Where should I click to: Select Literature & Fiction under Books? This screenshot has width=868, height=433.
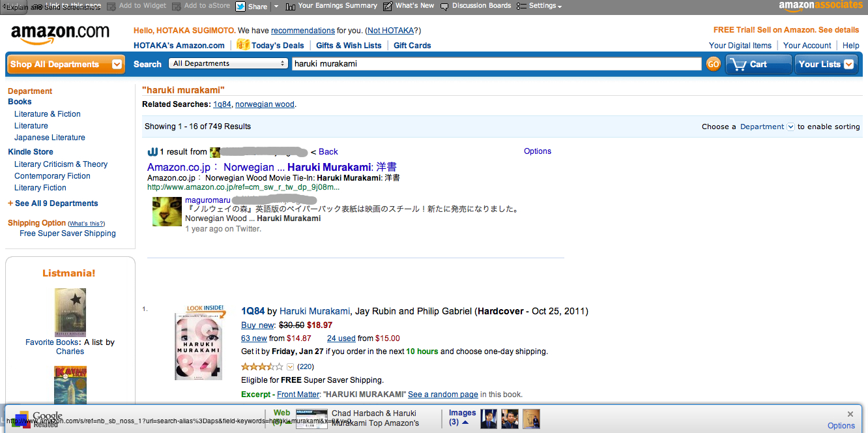[x=48, y=114]
